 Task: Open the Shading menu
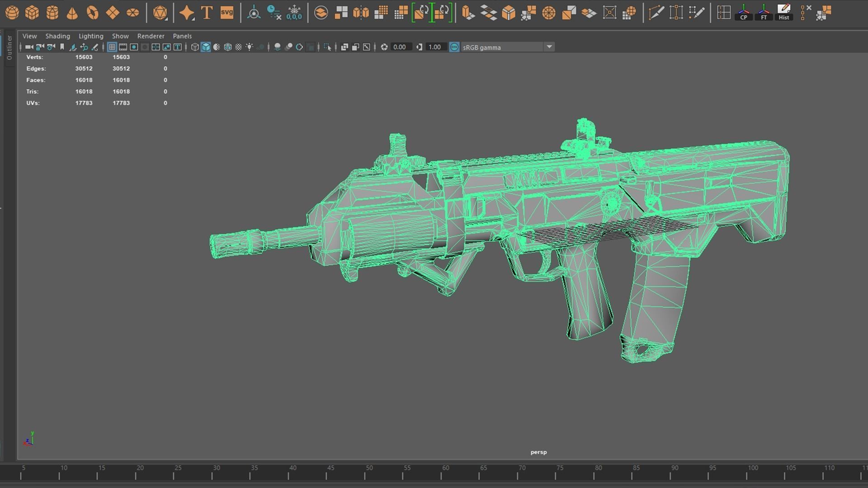(x=57, y=36)
